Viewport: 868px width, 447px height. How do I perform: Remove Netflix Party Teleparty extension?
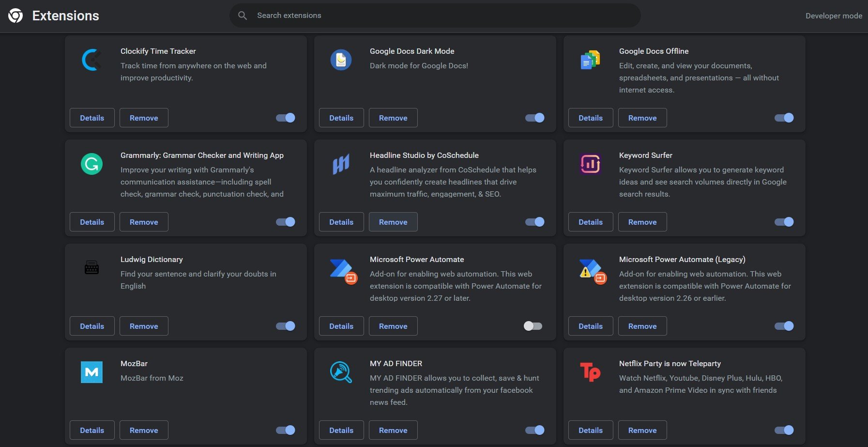(x=642, y=430)
